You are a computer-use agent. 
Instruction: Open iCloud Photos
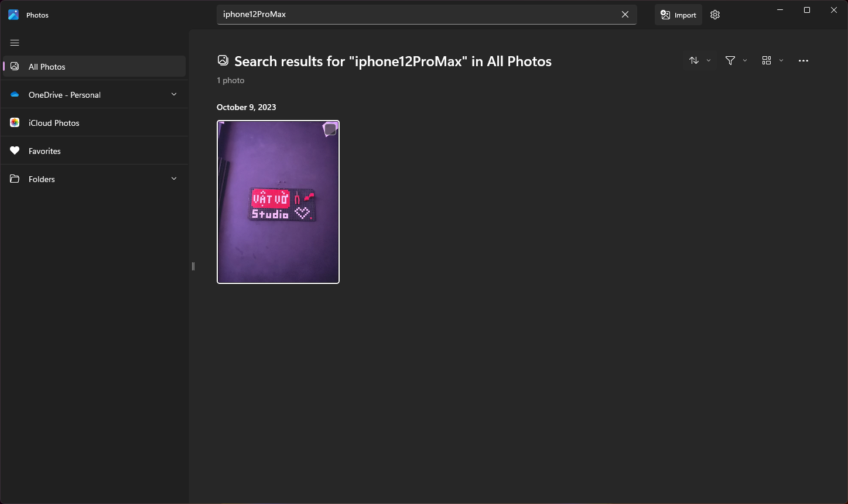(94, 123)
